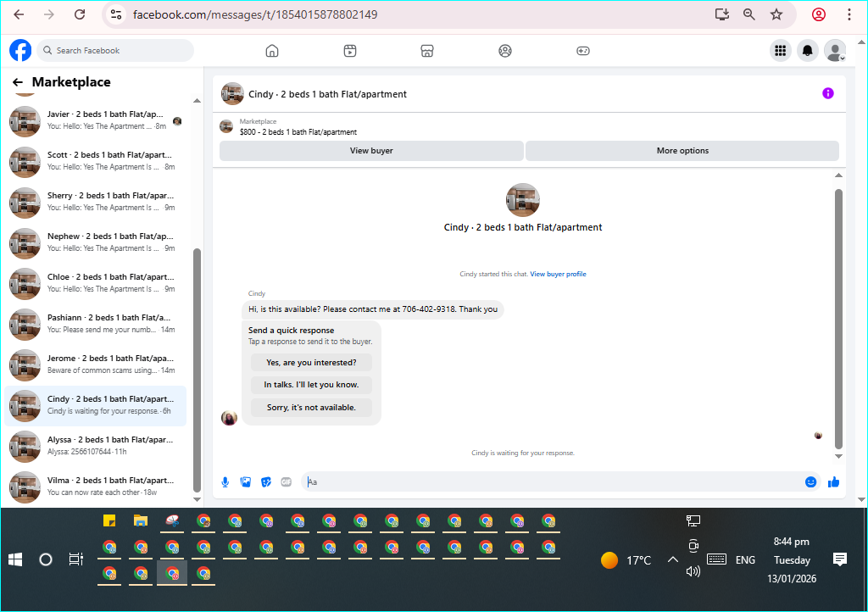
Task: Open the Gaming tab icon
Action: click(x=583, y=51)
